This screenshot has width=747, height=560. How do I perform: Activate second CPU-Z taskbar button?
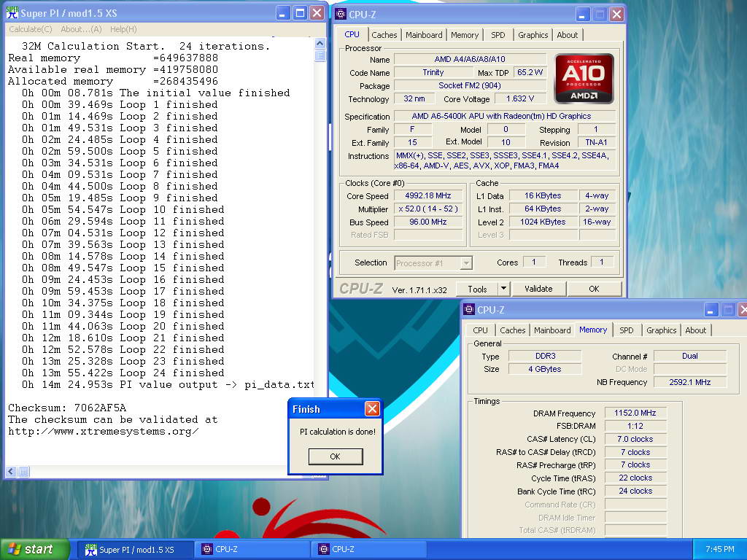(x=369, y=550)
